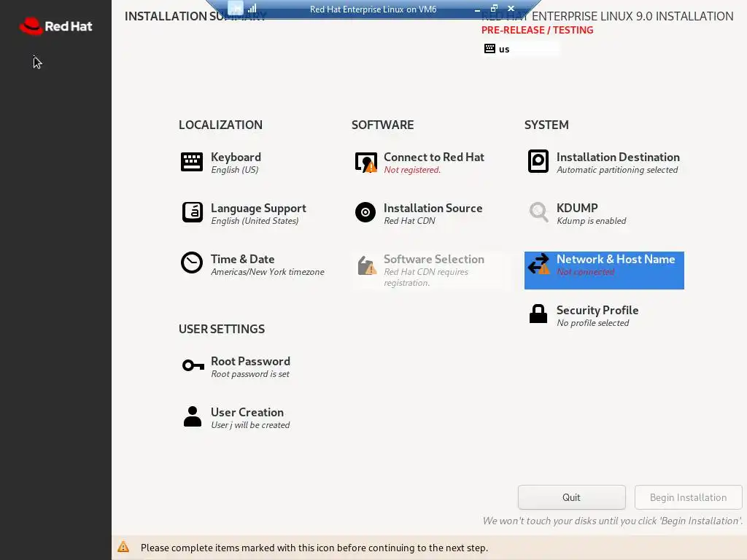Restore down the VM6 connection window

click(x=494, y=8)
